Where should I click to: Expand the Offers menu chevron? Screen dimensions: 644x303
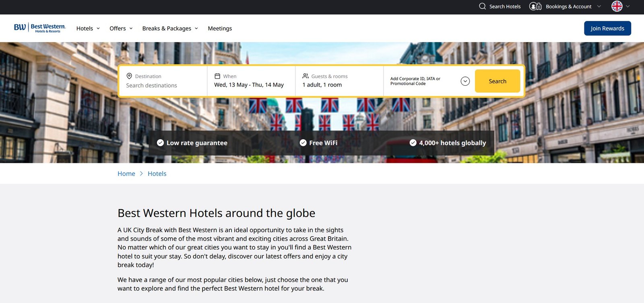131,29
